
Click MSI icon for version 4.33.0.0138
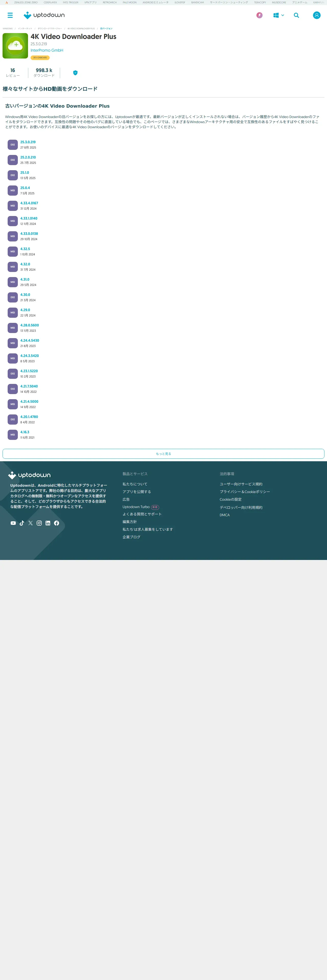tap(12, 236)
